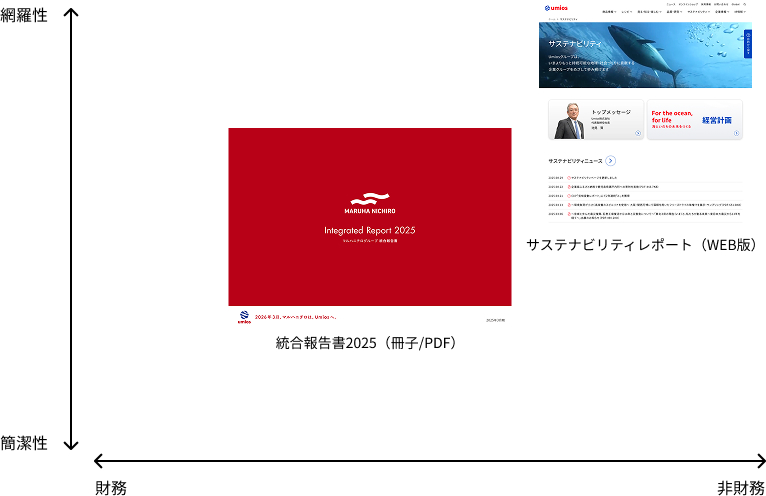Click the For the ocean, for life 経営計画 banner
This screenshot has width=766, height=496.
(x=694, y=120)
